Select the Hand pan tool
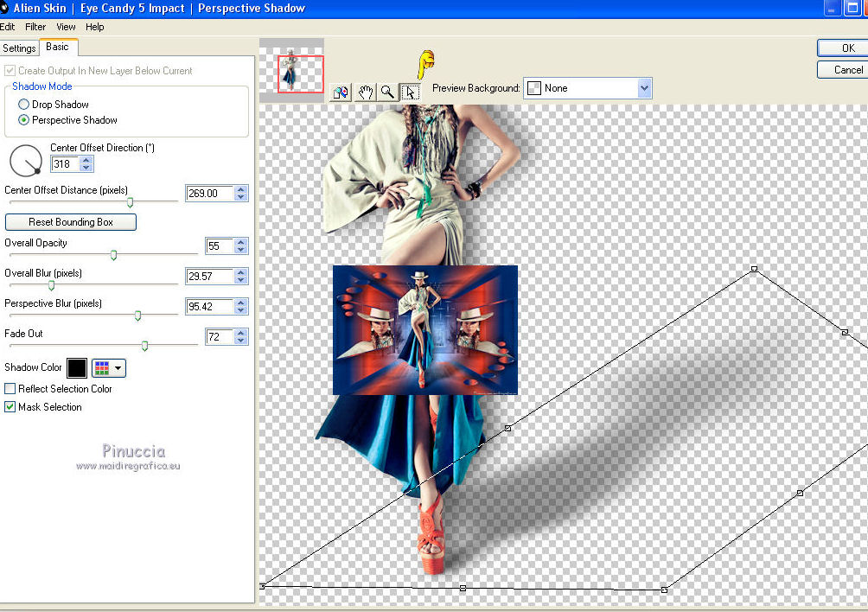This screenshot has width=868, height=612. (x=365, y=92)
